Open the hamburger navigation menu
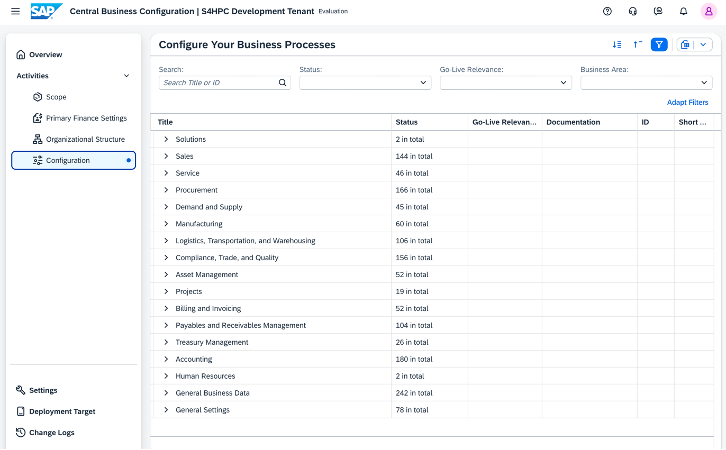 15,11
